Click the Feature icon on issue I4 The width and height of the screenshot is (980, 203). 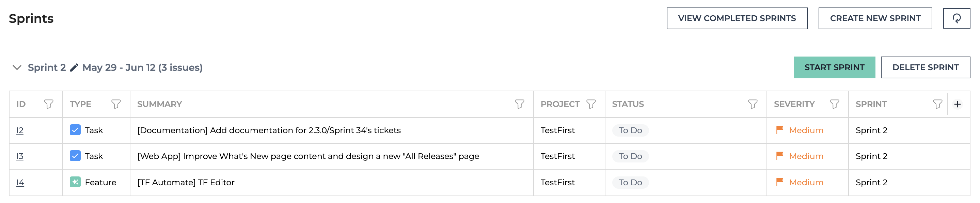(75, 182)
